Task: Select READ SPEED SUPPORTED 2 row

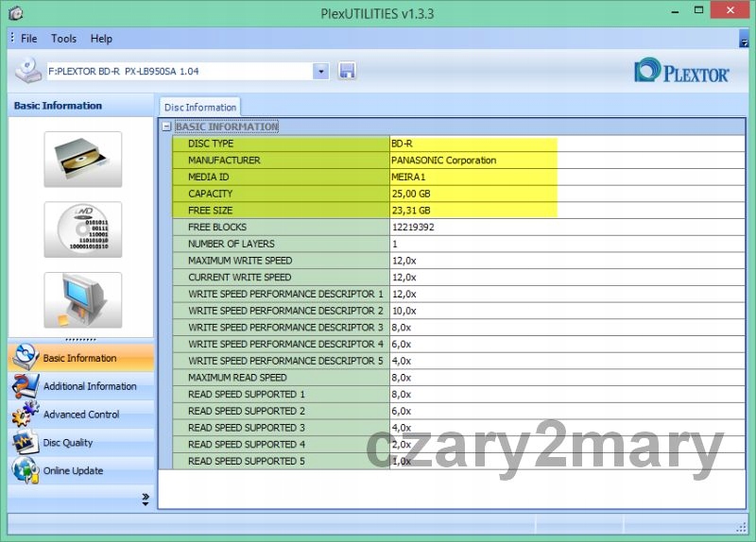Action: point(458,411)
